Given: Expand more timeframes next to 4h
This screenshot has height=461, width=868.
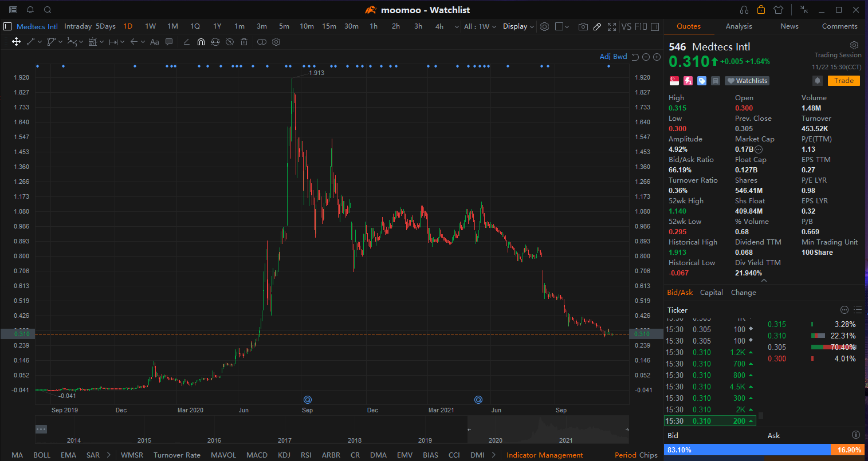Looking at the screenshot, I should [x=456, y=26].
